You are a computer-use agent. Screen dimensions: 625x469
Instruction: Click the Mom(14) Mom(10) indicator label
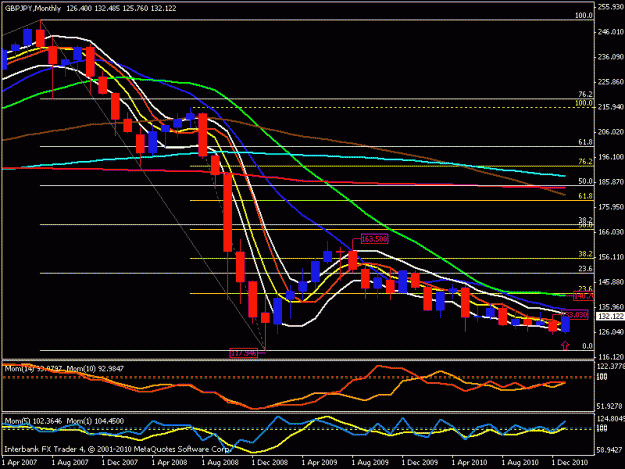pyautogui.click(x=64, y=369)
